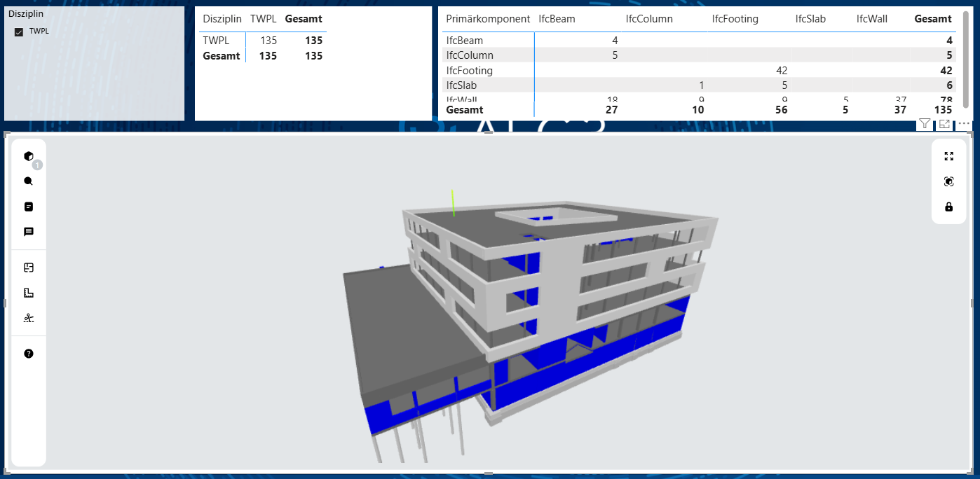The width and height of the screenshot is (980, 479).
Task: Click total 56 in the Gesamt row
Action: click(782, 110)
